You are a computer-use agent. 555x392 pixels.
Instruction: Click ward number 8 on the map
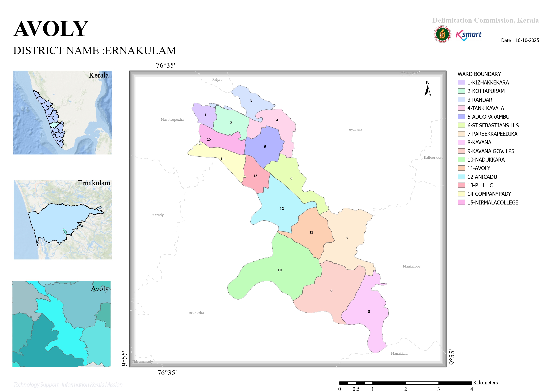[x=369, y=312]
